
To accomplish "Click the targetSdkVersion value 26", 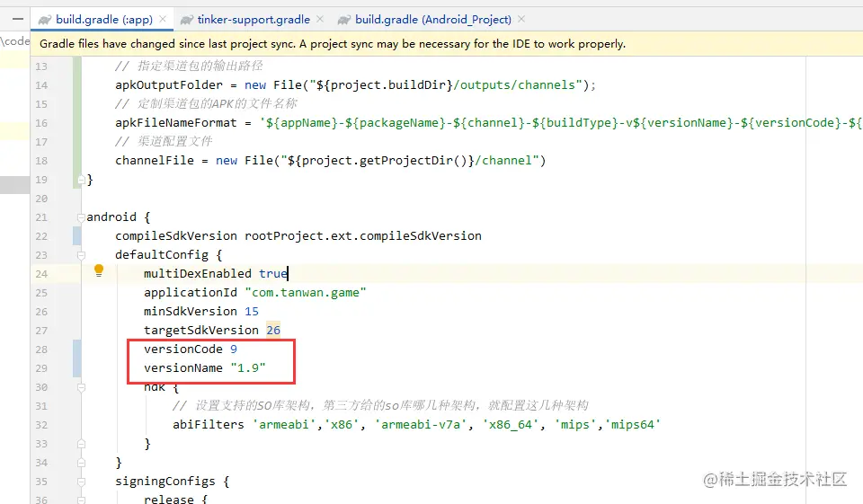I will pos(273,330).
